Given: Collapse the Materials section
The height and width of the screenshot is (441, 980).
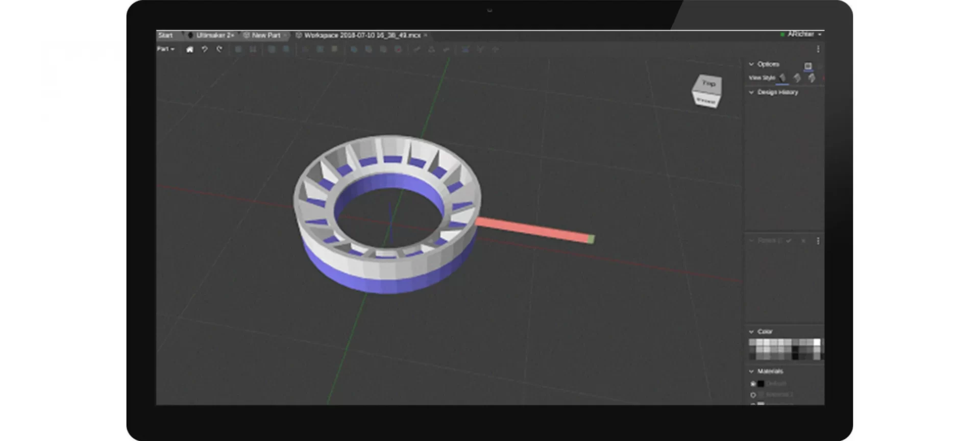Looking at the screenshot, I should click(x=751, y=372).
